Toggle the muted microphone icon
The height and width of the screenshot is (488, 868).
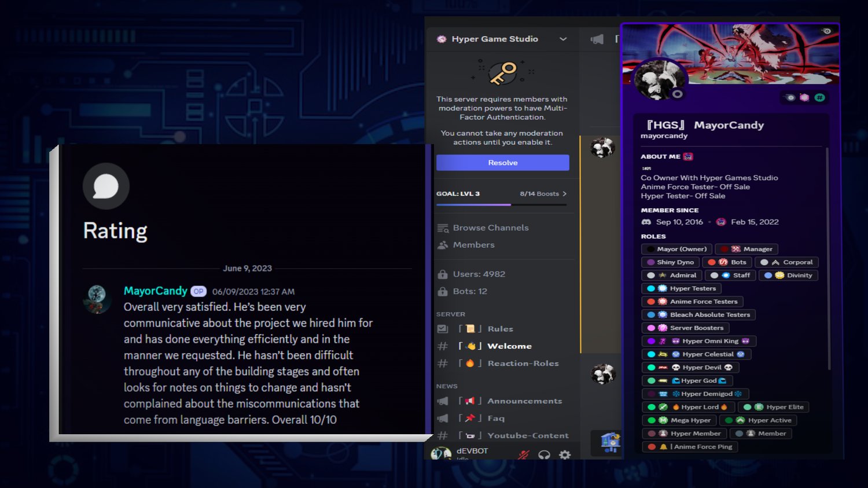point(524,455)
